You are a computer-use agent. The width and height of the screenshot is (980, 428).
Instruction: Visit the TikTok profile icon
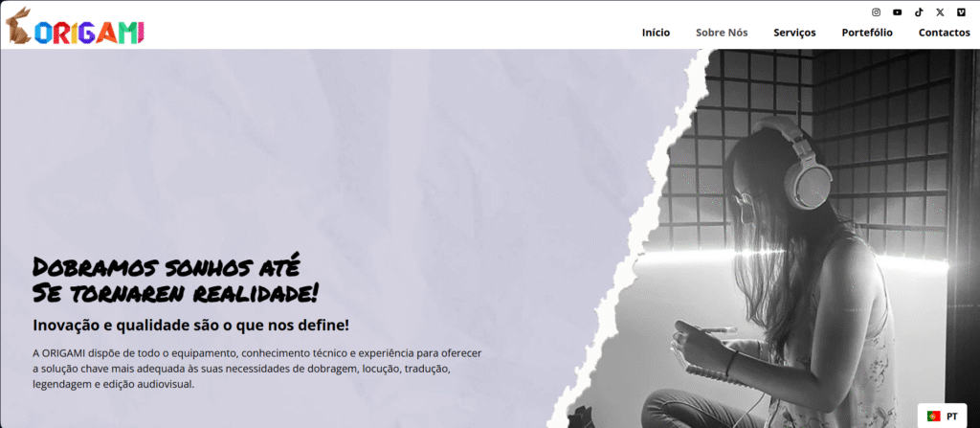tap(919, 11)
